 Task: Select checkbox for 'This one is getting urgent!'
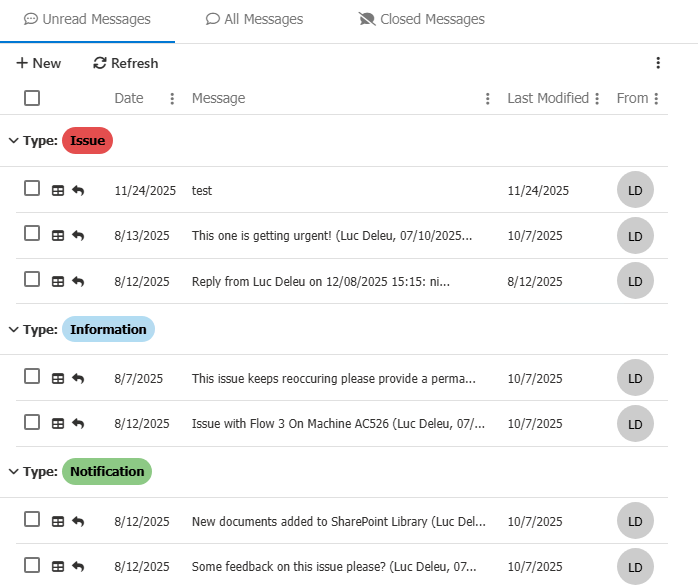tap(32, 233)
